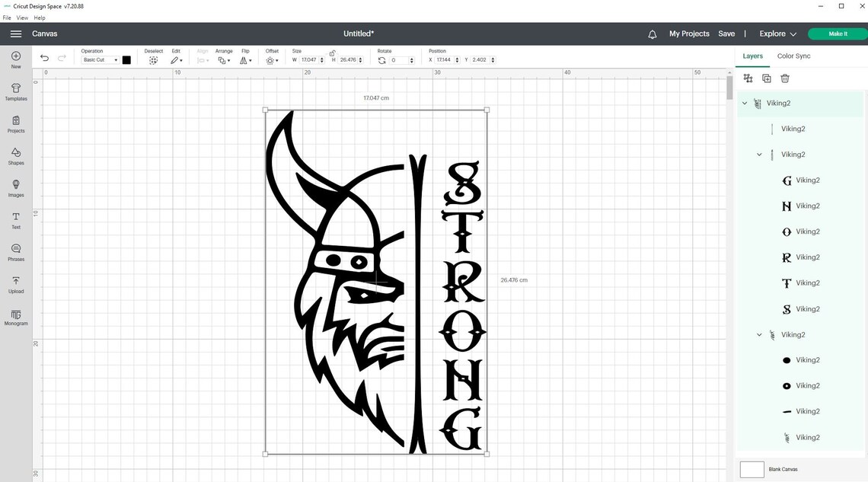Open the Basic Cut operation dropdown

pyautogui.click(x=99, y=59)
